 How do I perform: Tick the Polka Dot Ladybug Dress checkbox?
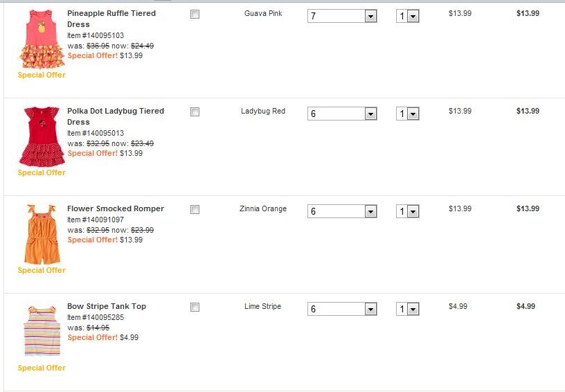195,112
